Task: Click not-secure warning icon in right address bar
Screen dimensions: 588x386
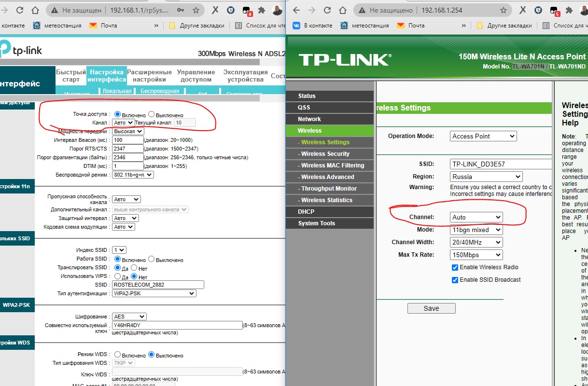Action: 363,10
